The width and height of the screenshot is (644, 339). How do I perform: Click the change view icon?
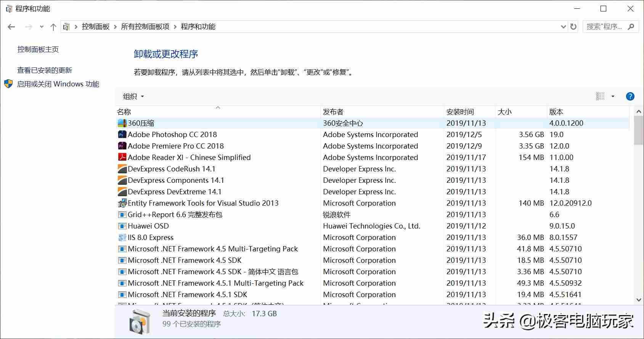[x=601, y=96]
